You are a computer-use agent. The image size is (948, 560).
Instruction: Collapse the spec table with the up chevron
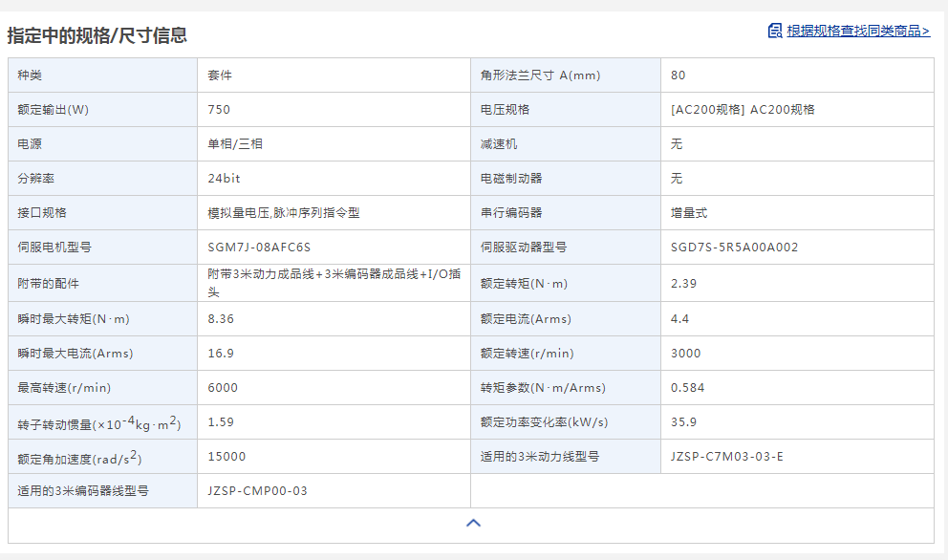[473, 523]
